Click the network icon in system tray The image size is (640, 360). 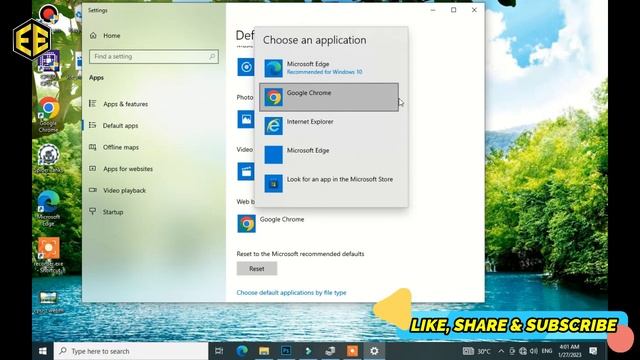(523, 351)
